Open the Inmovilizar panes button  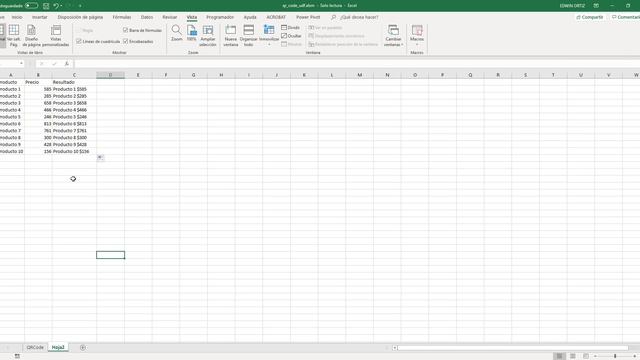pos(269,36)
